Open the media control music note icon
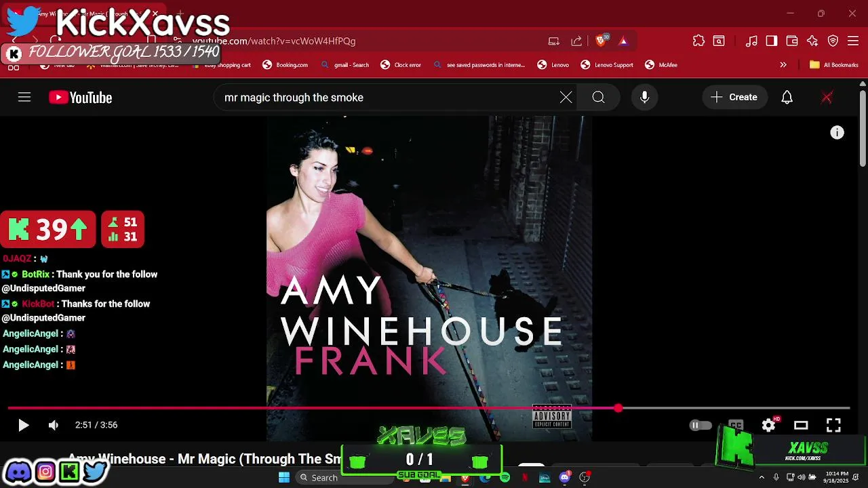The width and height of the screenshot is (868, 488). tap(751, 41)
